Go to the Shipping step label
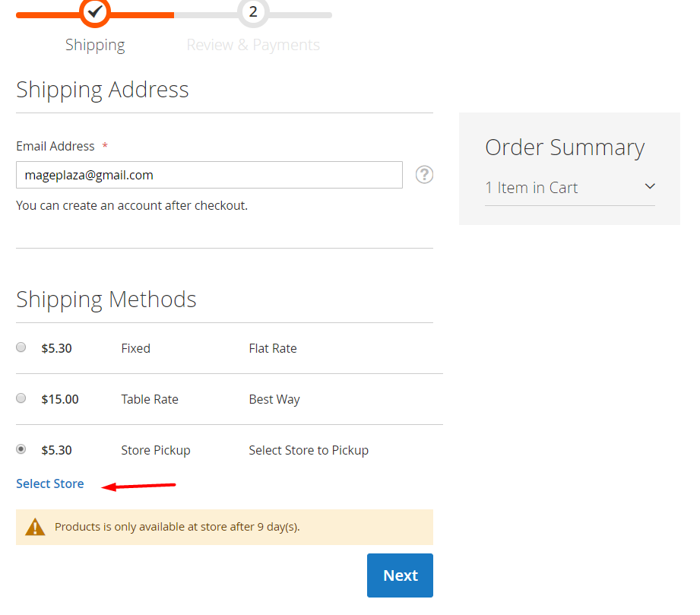Viewport: 700px width, 615px height. 95,45
